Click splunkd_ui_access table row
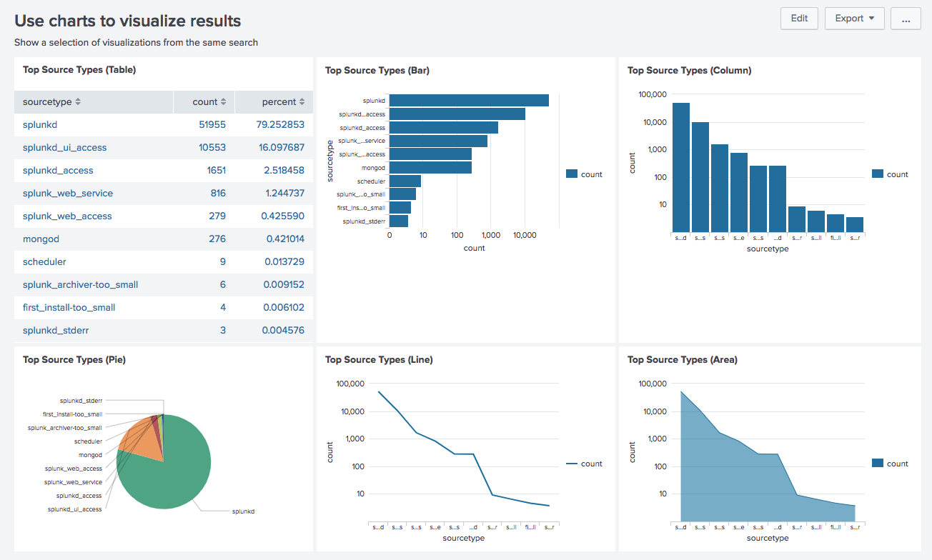 (164, 148)
